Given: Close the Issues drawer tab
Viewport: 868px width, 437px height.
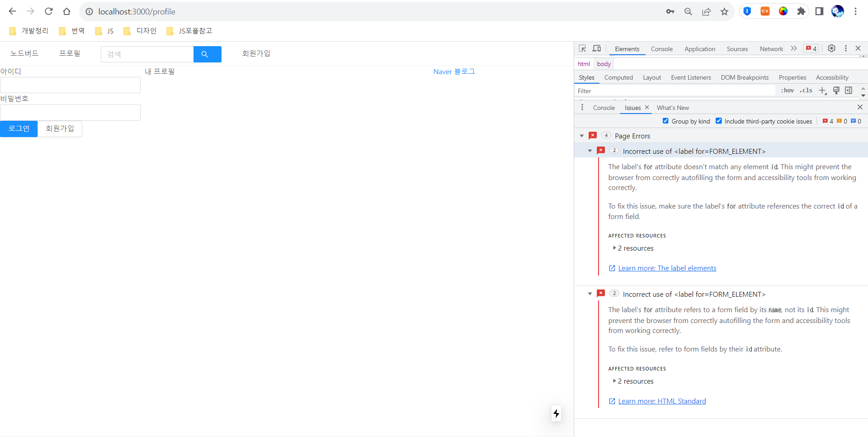Looking at the screenshot, I should coord(647,107).
